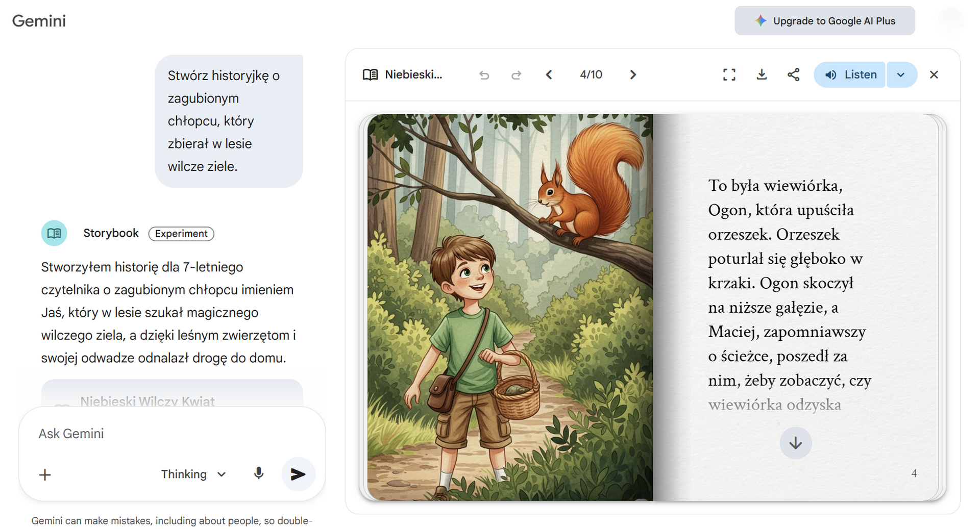Advance to the next storybook page
980x529 pixels.
point(633,75)
